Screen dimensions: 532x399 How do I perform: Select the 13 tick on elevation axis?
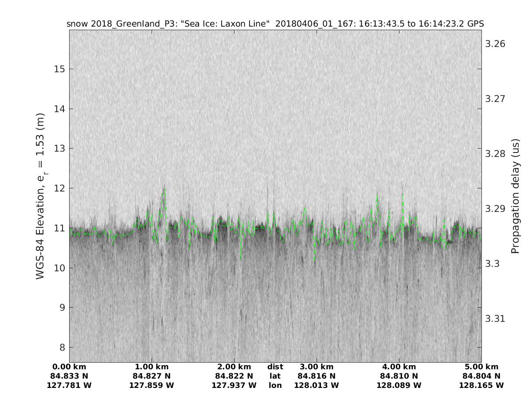click(x=60, y=149)
